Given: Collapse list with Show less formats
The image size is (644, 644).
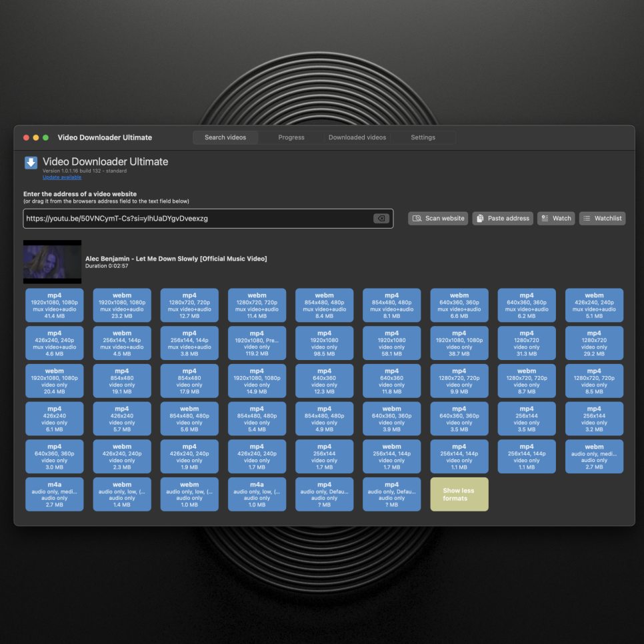Looking at the screenshot, I should click(x=459, y=495).
